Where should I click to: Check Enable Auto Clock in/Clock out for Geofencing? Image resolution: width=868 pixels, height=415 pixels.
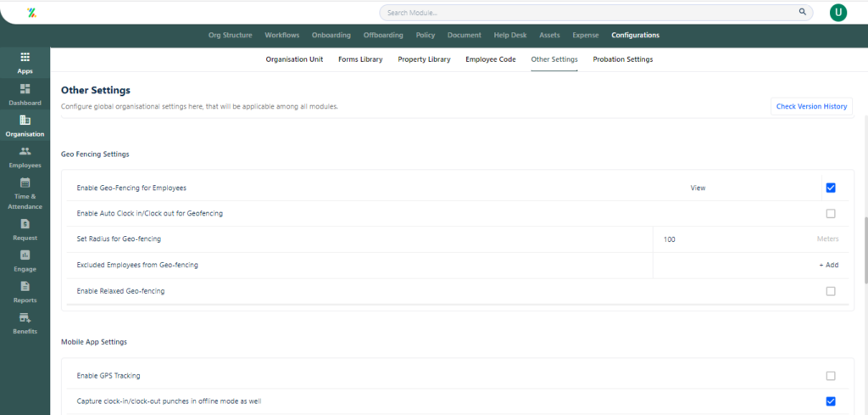click(831, 213)
